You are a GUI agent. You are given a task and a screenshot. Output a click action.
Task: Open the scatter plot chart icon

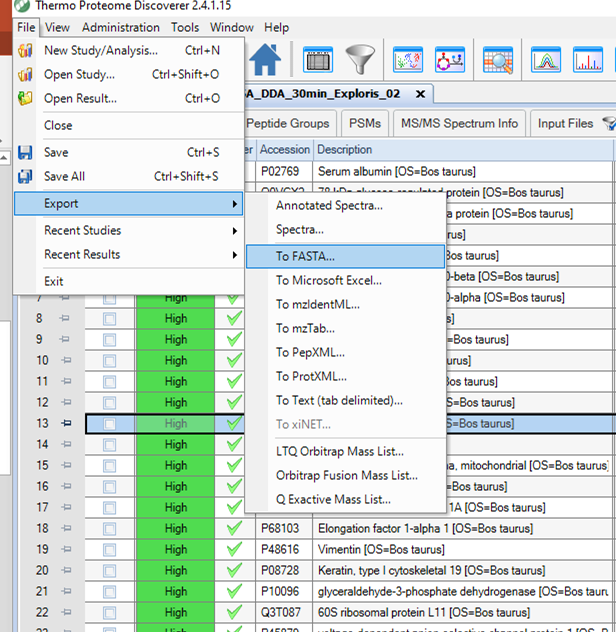[x=408, y=60]
